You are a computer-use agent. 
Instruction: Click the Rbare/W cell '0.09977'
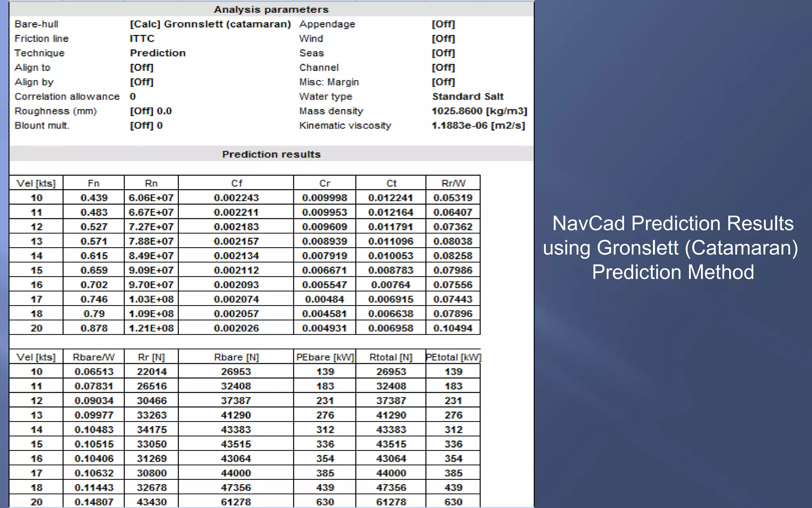[x=94, y=415]
